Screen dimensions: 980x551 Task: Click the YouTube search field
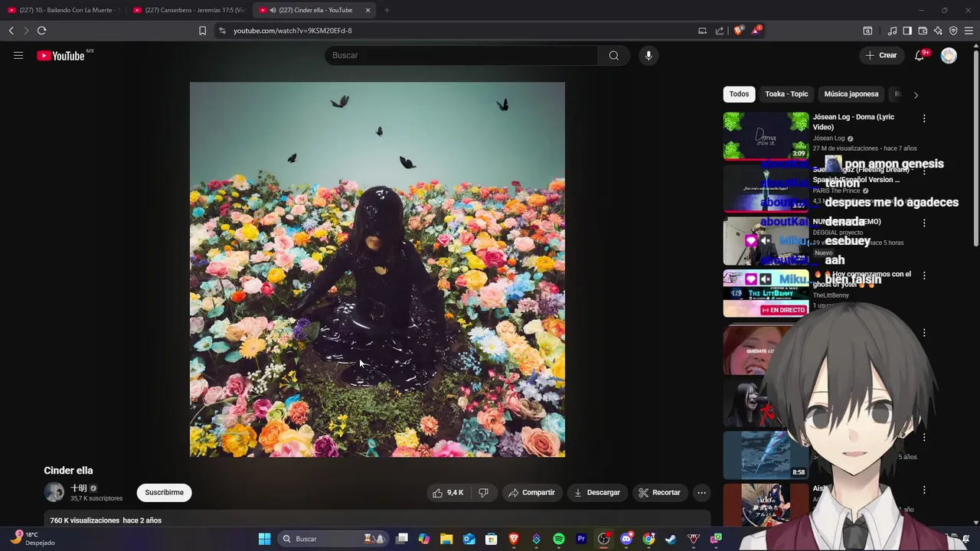[x=462, y=55]
